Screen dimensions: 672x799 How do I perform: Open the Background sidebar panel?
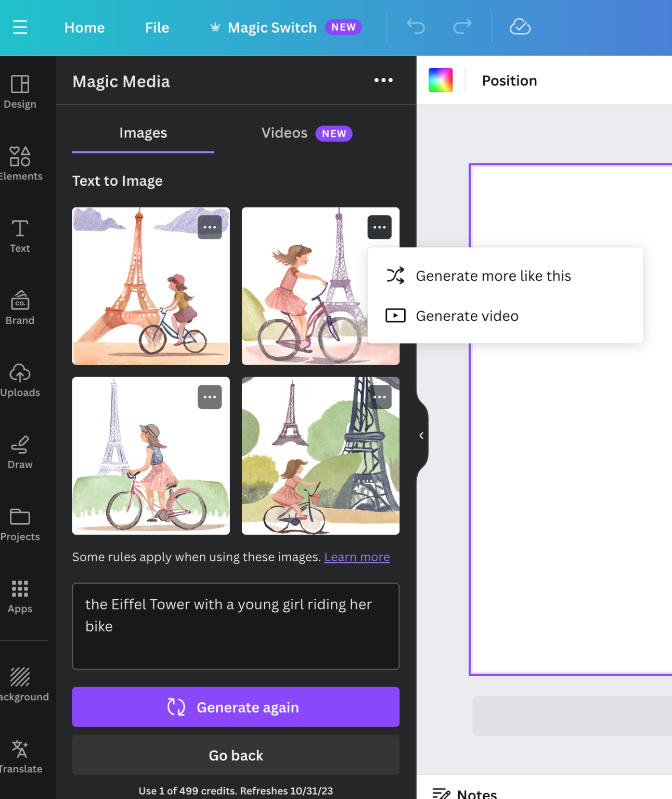(x=21, y=685)
